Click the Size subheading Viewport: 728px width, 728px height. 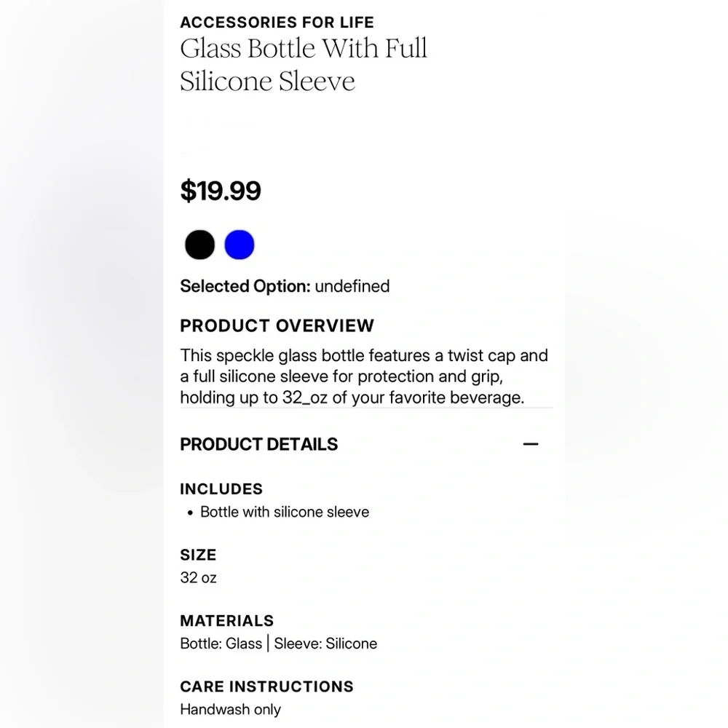pyautogui.click(x=198, y=555)
